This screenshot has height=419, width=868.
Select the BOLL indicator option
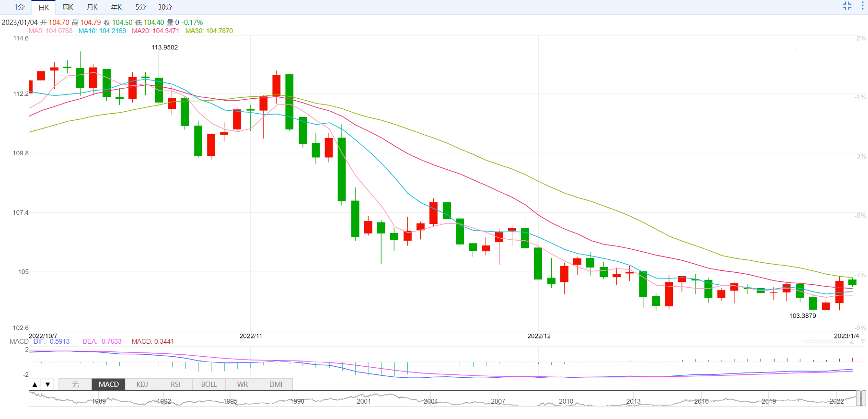click(209, 384)
